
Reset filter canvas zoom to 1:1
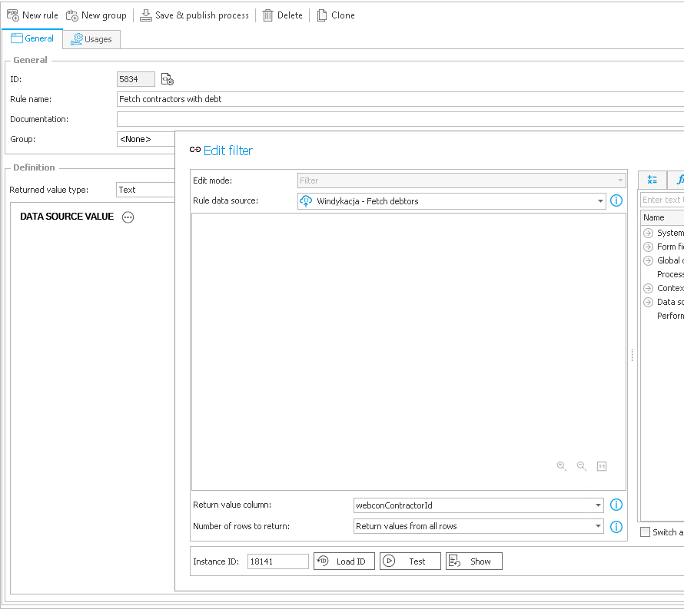602,466
